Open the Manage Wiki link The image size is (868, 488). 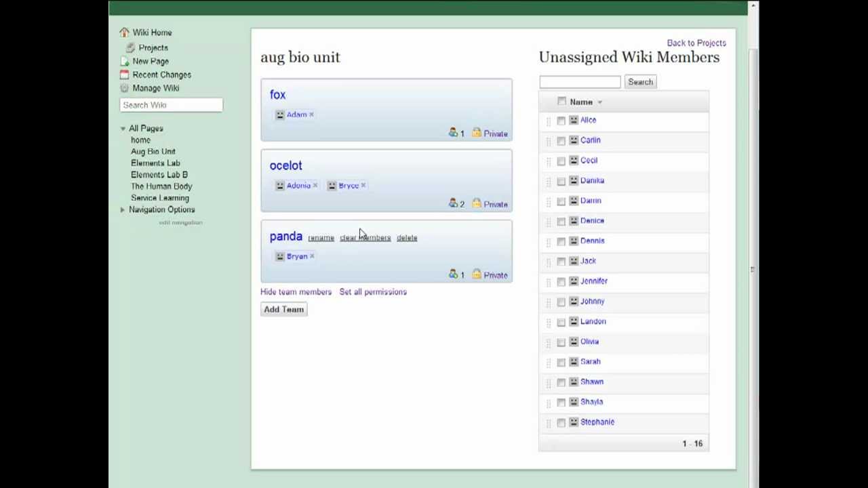tap(156, 88)
